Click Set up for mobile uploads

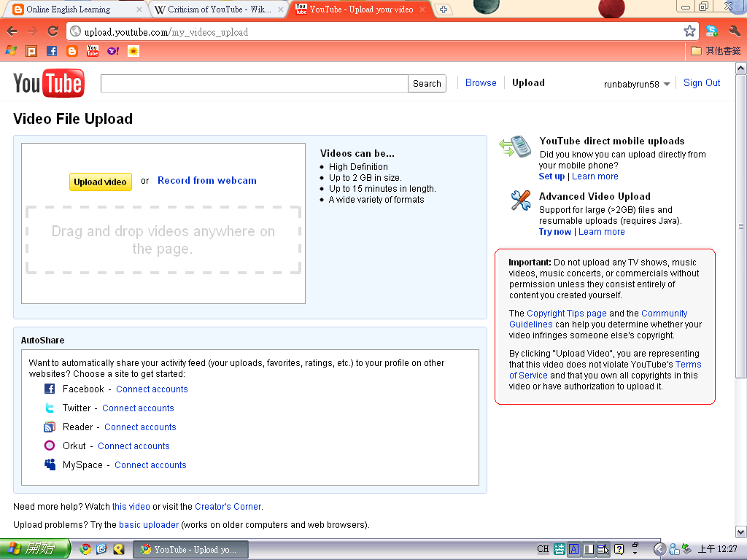pos(551,176)
